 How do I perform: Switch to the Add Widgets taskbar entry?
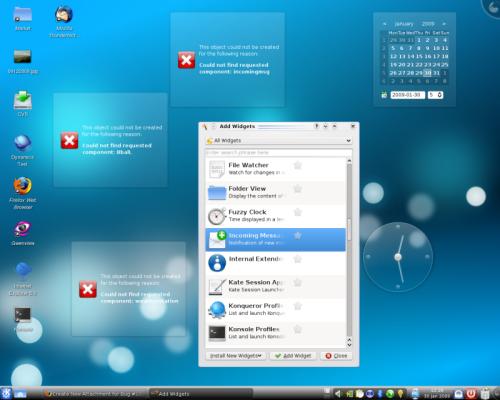coord(200,394)
